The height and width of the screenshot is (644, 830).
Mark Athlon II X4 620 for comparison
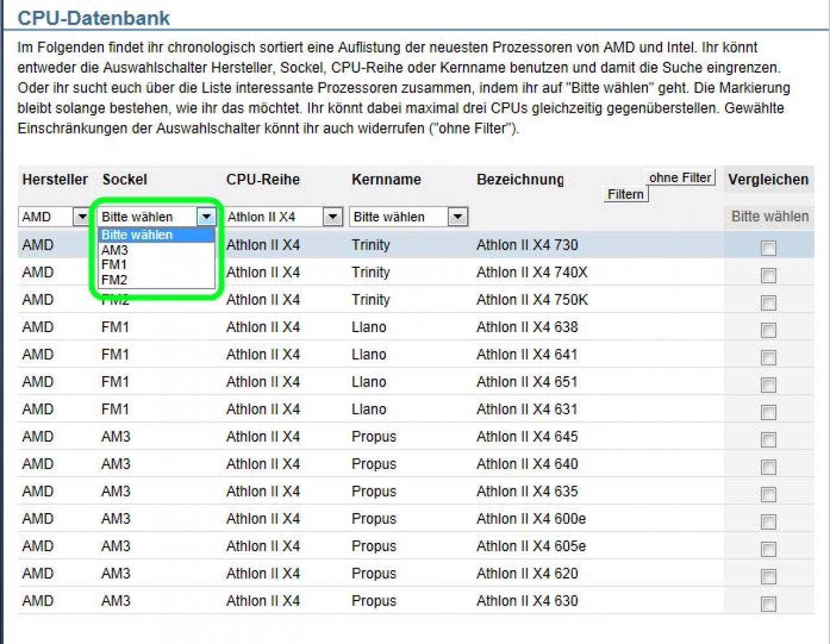tap(768, 577)
